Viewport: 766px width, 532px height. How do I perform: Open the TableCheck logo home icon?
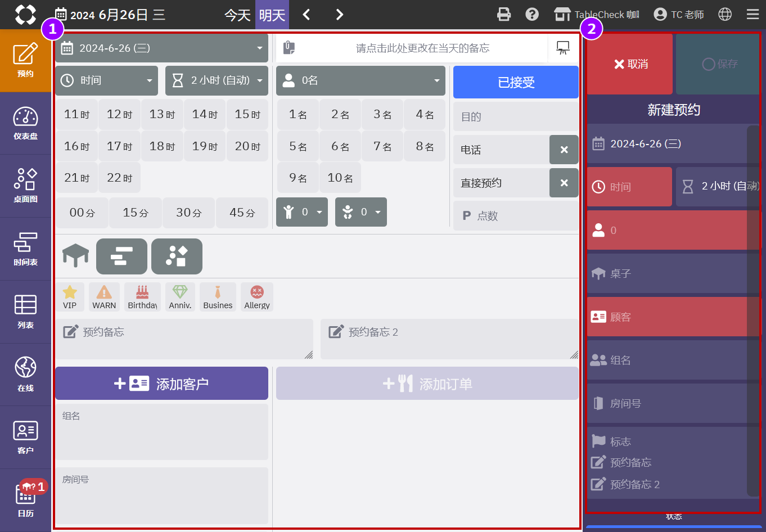pyautogui.click(x=25, y=15)
